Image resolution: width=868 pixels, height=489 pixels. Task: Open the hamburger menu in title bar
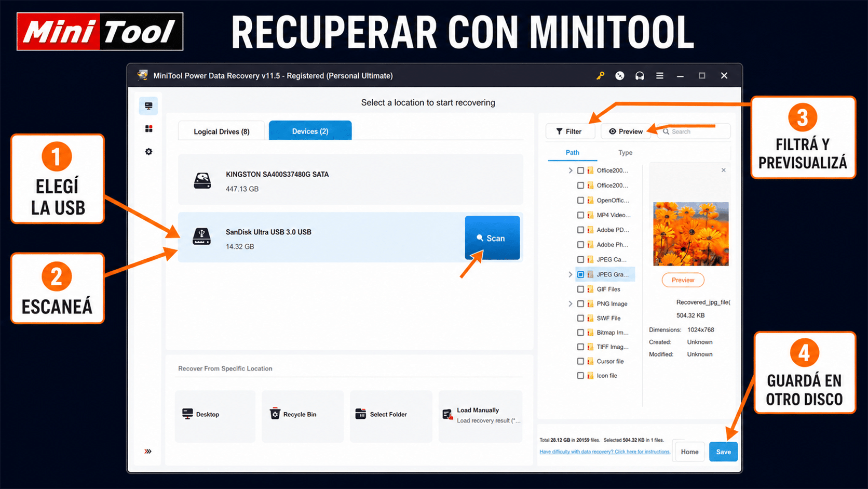pyautogui.click(x=660, y=76)
